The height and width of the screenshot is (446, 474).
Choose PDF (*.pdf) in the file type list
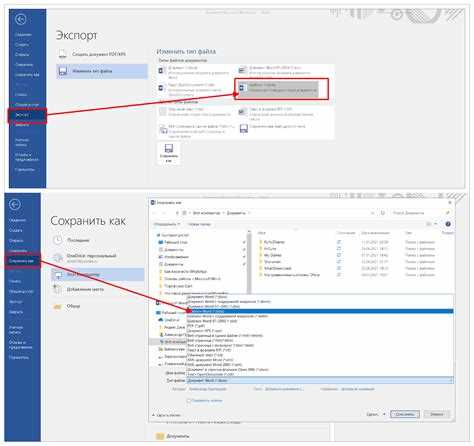pos(320,326)
